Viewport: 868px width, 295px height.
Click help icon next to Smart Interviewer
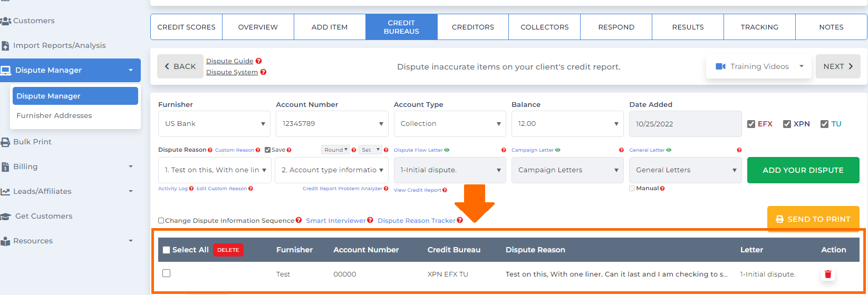pyautogui.click(x=370, y=220)
